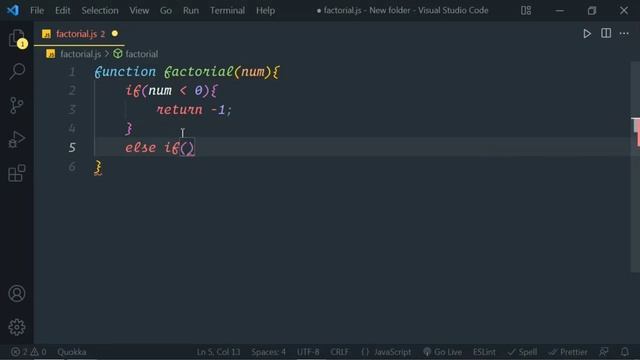This screenshot has height=360, width=640.
Task: Click 'return' keyword on line 3
Action: (180, 109)
